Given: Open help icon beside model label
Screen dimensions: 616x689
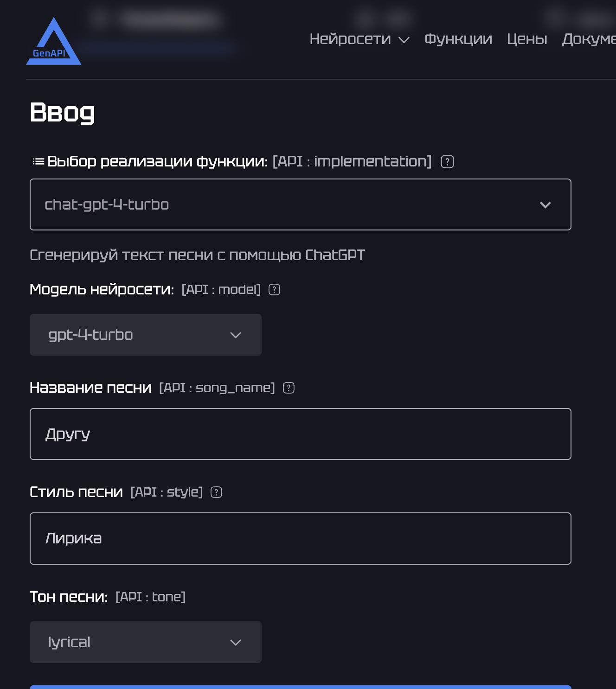Looking at the screenshot, I should click(274, 290).
